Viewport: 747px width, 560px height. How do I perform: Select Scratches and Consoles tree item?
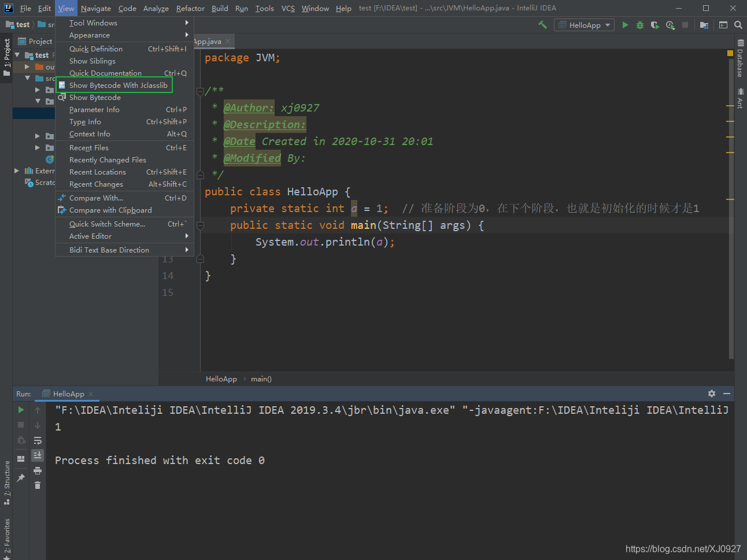40,183
